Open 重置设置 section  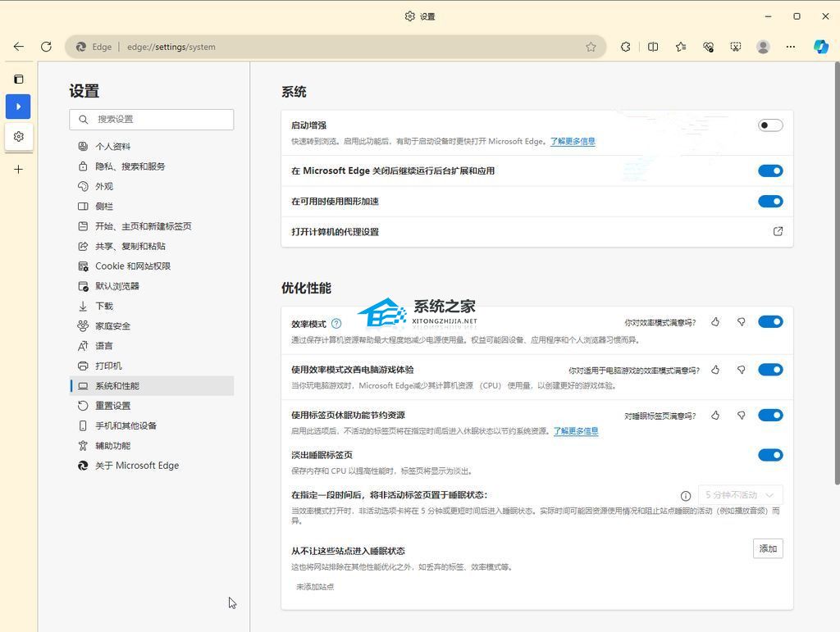pyautogui.click(x=152, y=406)
